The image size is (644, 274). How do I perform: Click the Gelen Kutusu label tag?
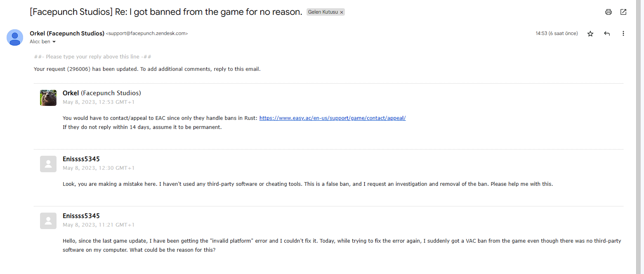tap(323, 12)
